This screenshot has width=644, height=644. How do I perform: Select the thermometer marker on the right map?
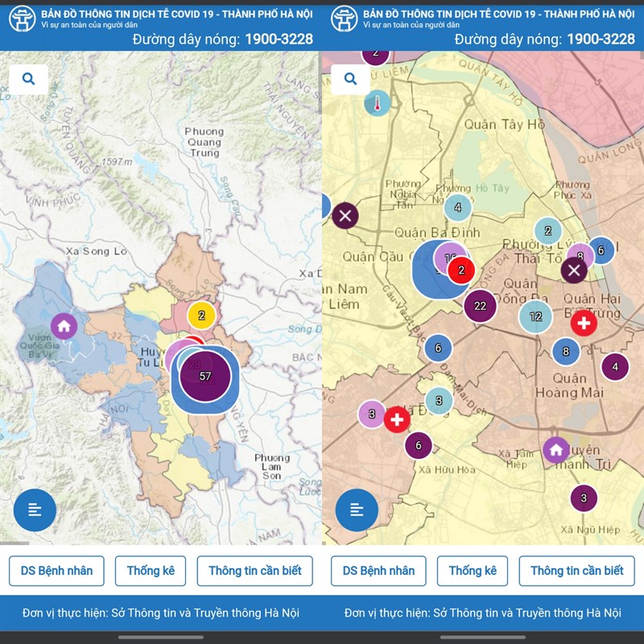pos(377,102)
